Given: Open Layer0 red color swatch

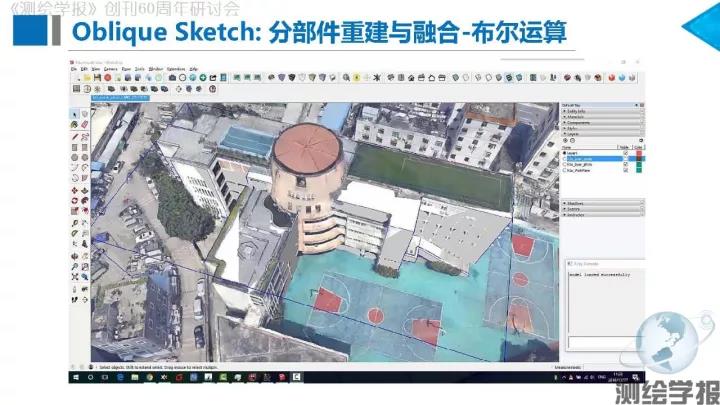Looking at the screenshot, I should pyautogui.click(x=638, y=153).
